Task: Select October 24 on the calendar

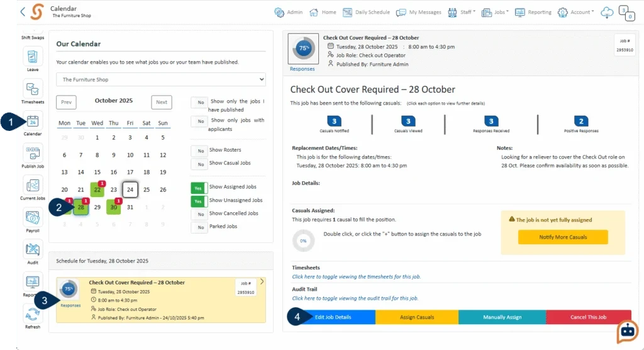Action: (130, 189)
